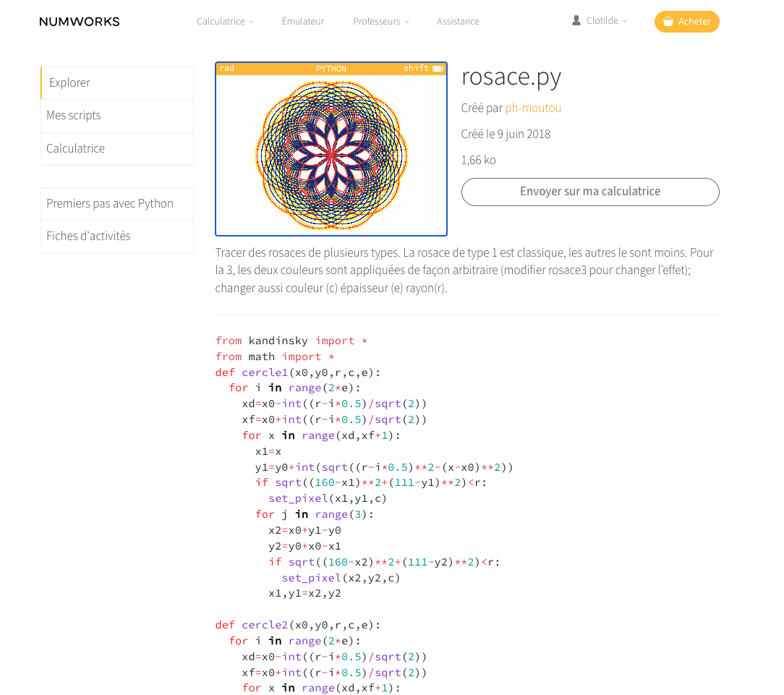
Task: Open Mes scripts in the sidebar
Action: point(117,116)
